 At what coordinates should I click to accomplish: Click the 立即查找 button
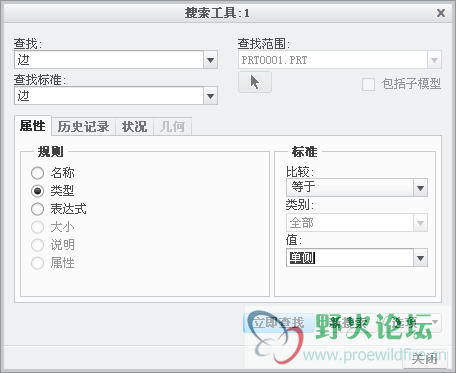[279, 323]
